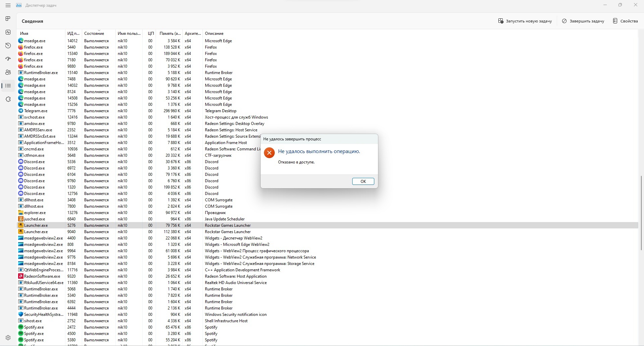Select Telegram.exe process row

point(327,111)
